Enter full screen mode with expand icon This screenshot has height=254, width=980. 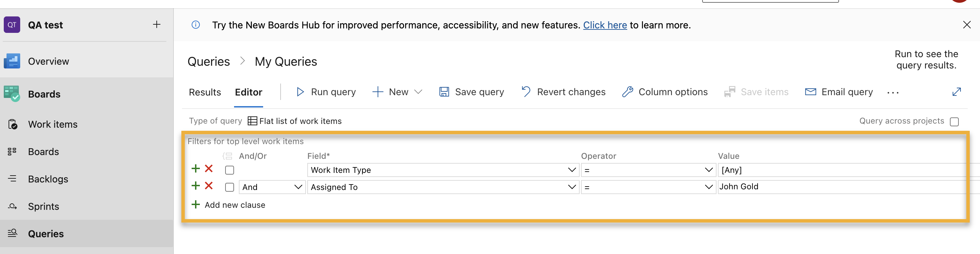tap(956, 92)
